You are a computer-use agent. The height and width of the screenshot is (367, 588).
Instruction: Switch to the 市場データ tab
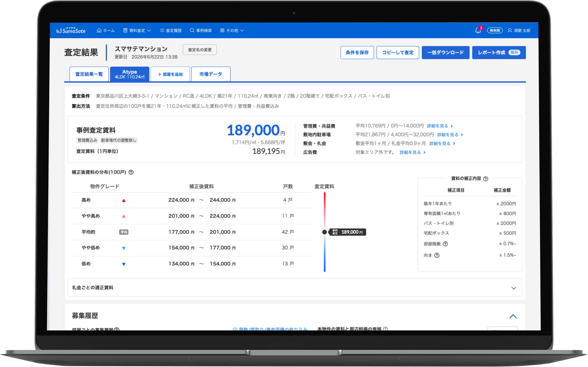211,74
